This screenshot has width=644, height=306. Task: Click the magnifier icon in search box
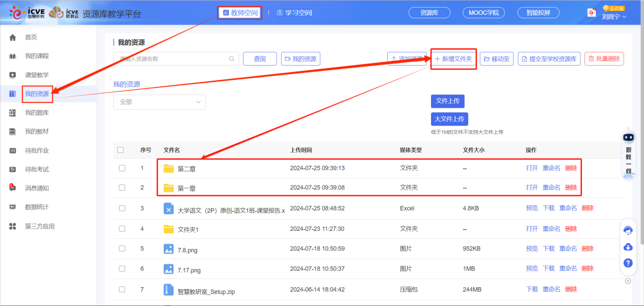(x=232, y=58)
